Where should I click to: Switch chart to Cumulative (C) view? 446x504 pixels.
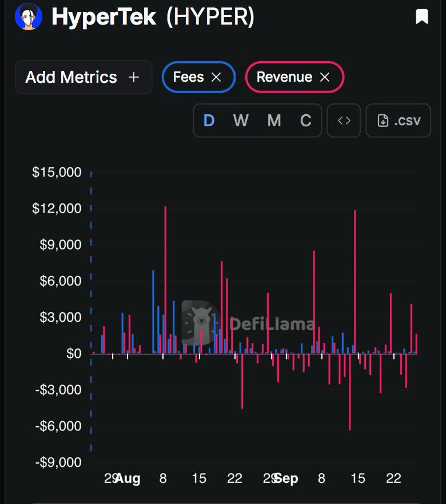coord(305,121)
